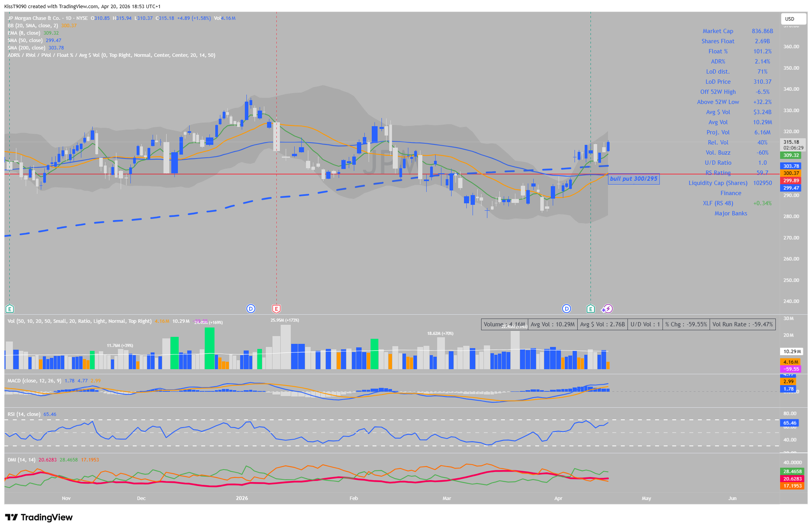Click the purple lightning latest-news icon

607,309
